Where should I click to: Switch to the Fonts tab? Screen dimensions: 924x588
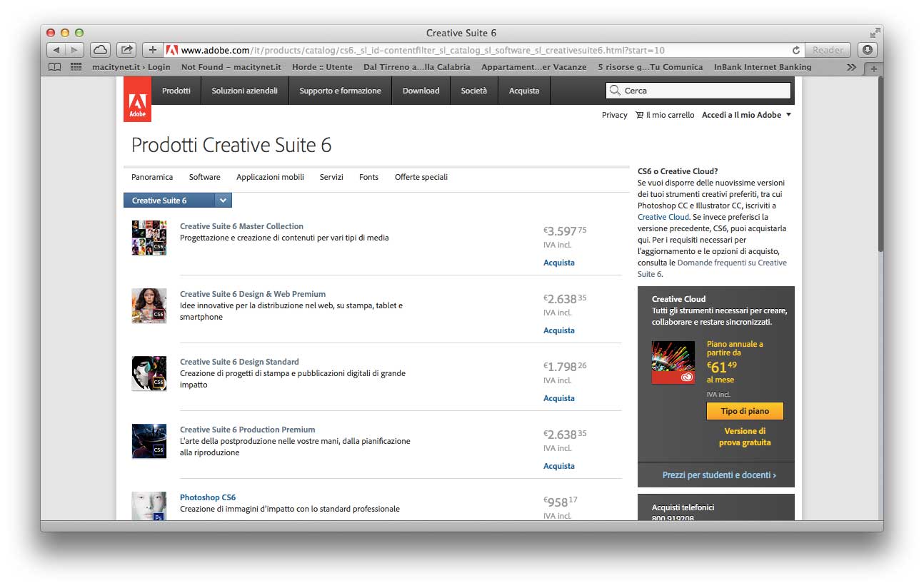tap(368, 177)
